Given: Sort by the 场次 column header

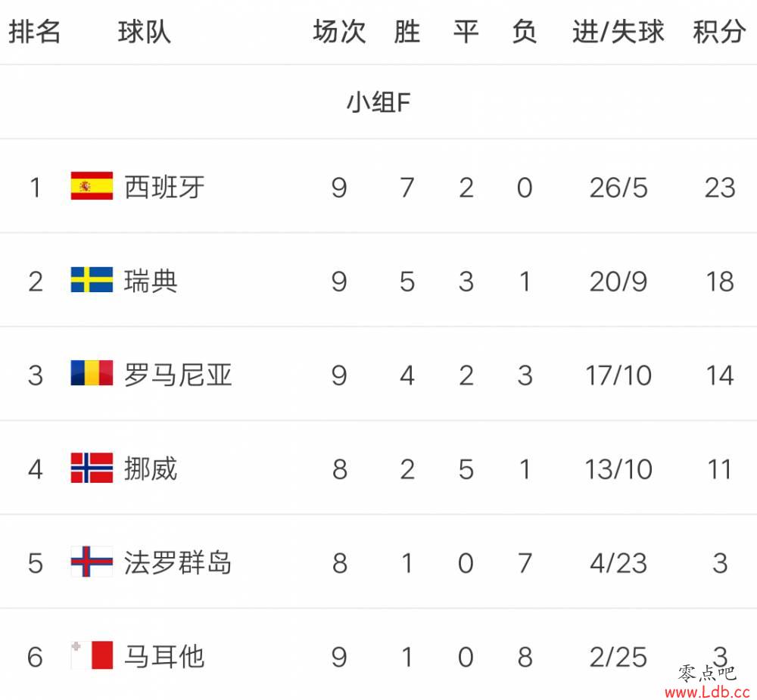Looking at the screenshot, I should pyautogui.click(x=339, y=32).
